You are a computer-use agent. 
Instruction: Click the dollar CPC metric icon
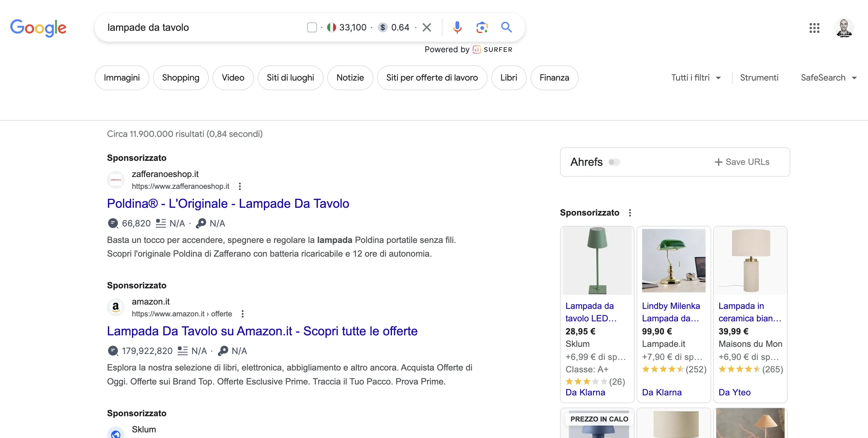tap(382, 27)
